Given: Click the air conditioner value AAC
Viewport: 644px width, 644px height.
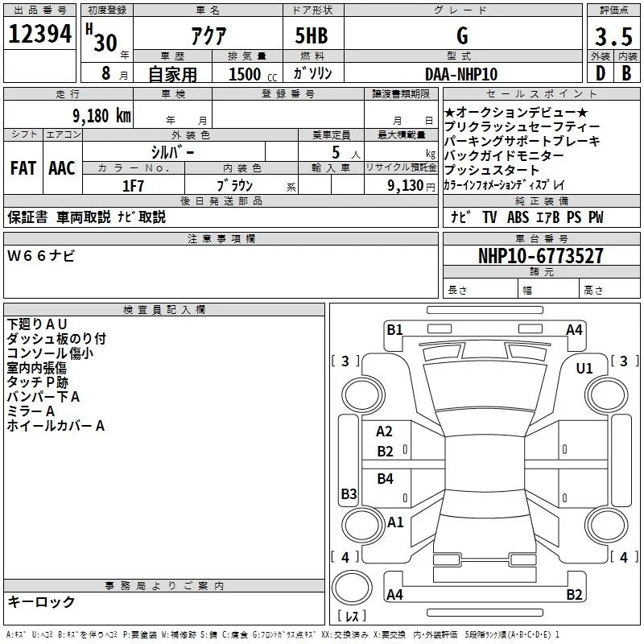Looking at the screenshot, I should (x=62, y=168).
